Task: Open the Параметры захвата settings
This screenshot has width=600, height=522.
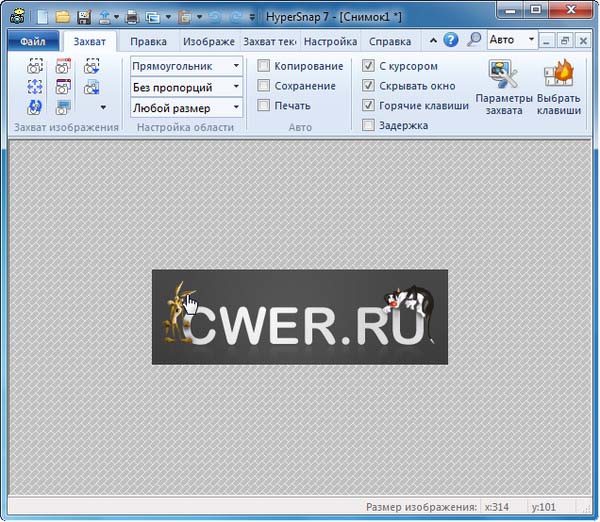Action: [x=504, y=88]
